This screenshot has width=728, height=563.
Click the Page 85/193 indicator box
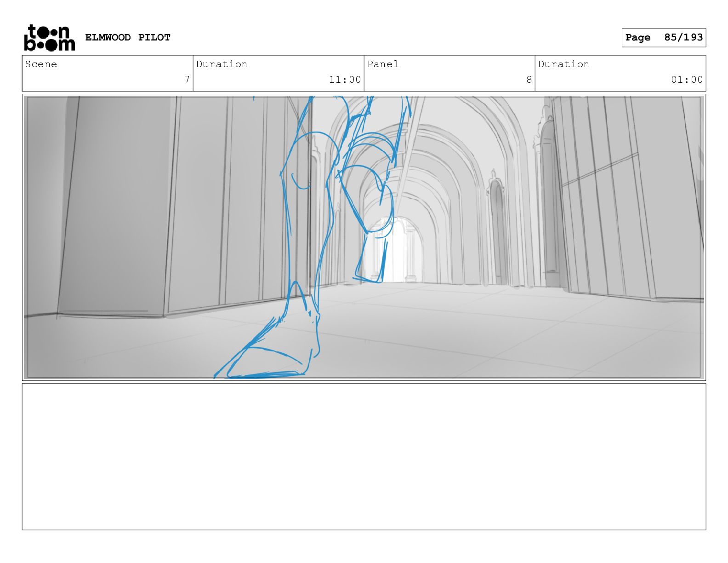664,37
